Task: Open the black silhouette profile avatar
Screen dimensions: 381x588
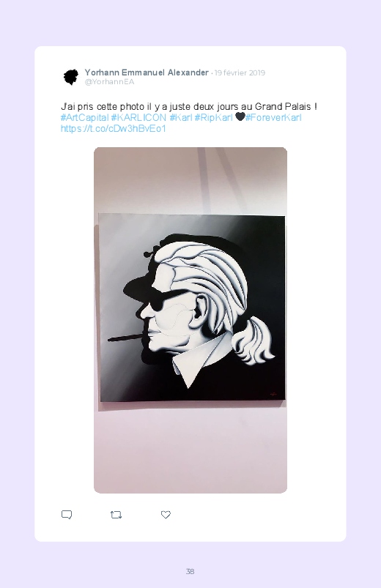Action: click(x=71, y=77)
